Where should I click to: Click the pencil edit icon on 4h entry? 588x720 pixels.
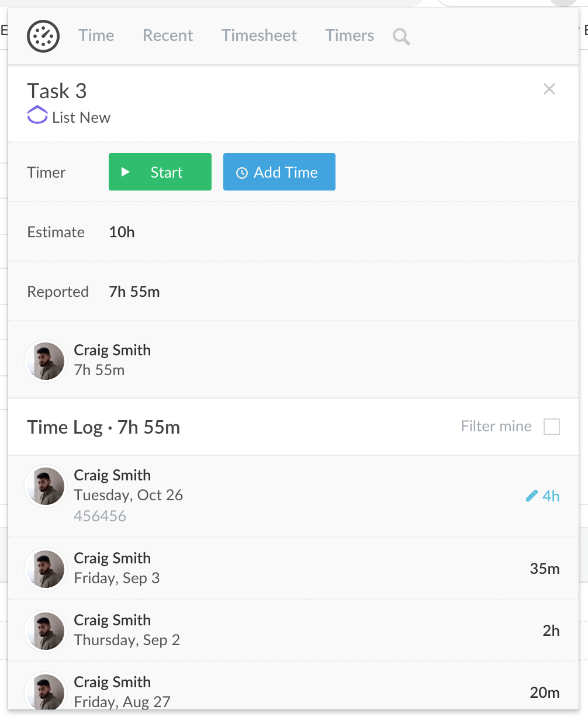531,496
